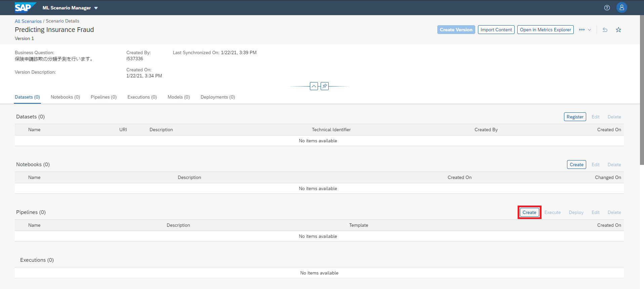Open the help question mark icon
Image resolution: width=644 pixels, height=289 pixels.
[607, 8]
